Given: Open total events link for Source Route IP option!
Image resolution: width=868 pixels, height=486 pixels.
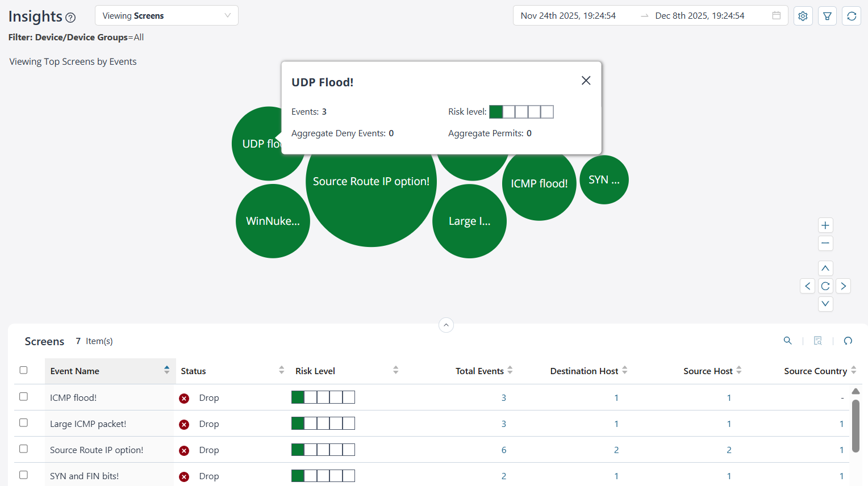Looking at the screenshot, I should coord(503,450).
